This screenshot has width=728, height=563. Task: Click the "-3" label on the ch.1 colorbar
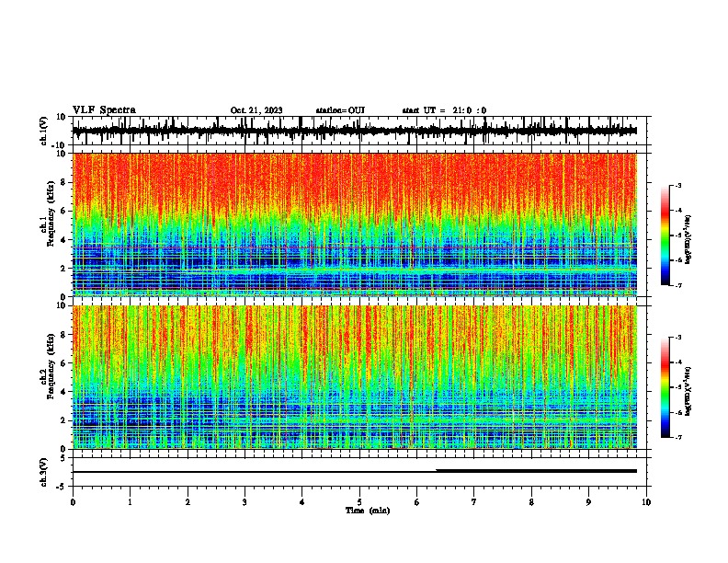[678, 185]
